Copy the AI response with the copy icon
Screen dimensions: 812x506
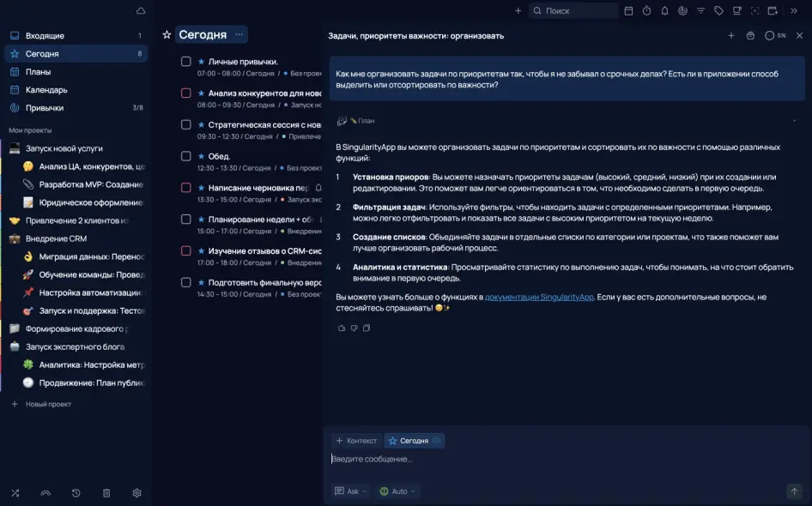367,328
